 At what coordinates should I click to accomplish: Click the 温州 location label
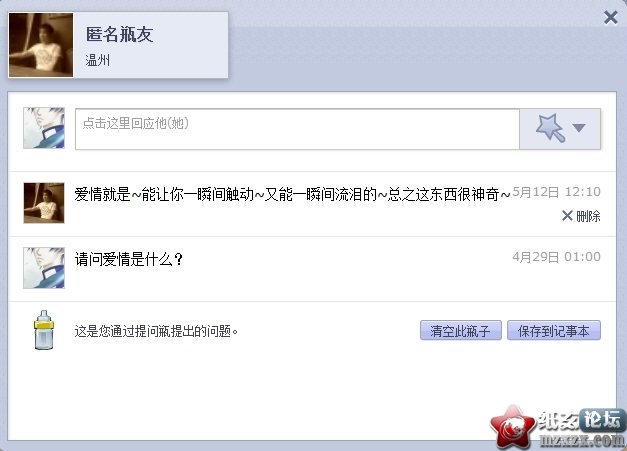click(98, 60)
